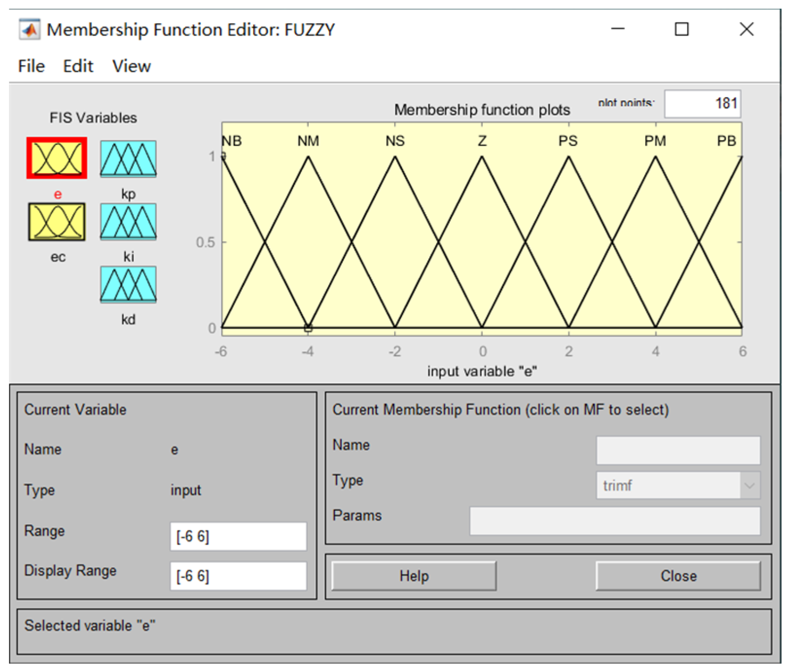Open the File menu

(32, 66)
